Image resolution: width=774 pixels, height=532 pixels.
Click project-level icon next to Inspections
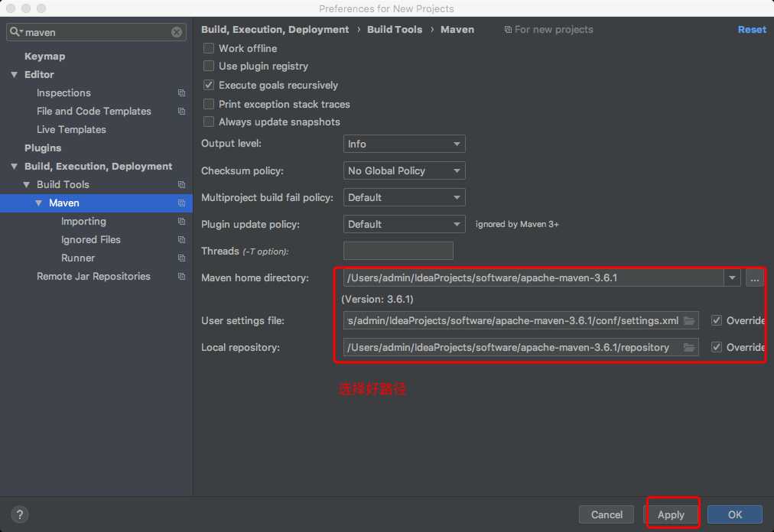(x=182, y=92)
